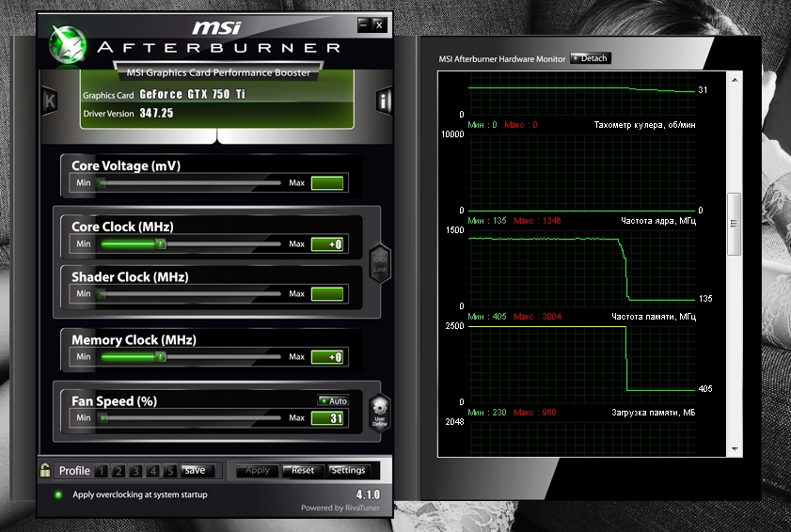The height and width of the screenshot is (532, 791).
Task: Click the version number 4.1.0
Action: tap(368, 494)
